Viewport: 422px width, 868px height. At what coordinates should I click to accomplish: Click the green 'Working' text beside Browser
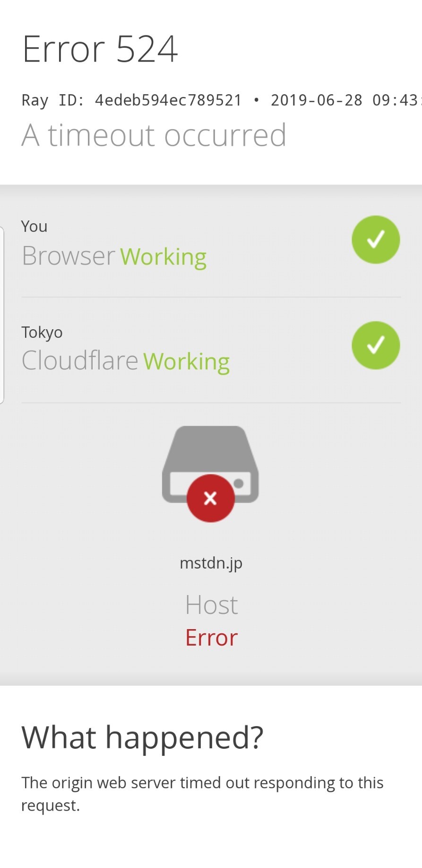164,257
